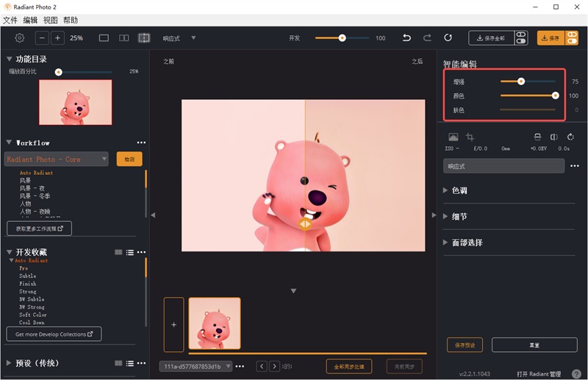Click the 颜色 slider handle
This screenshot has height=380, width=588.
(x=556, y=96)
